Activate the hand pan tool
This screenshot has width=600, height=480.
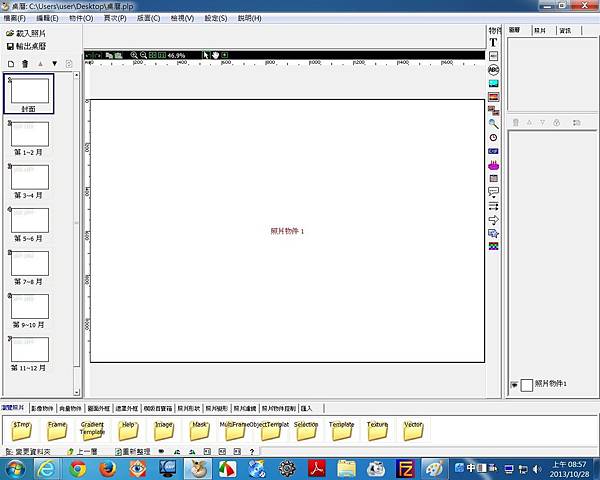[215, 55]
